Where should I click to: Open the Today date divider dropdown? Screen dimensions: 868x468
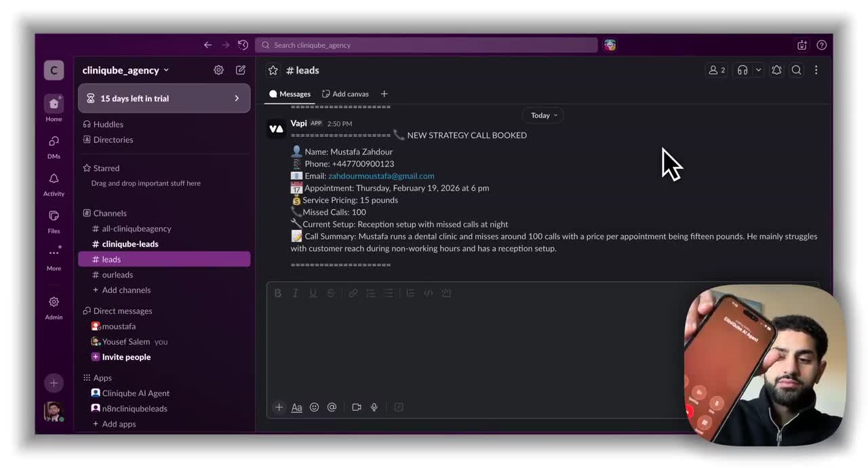coord(542,115)
